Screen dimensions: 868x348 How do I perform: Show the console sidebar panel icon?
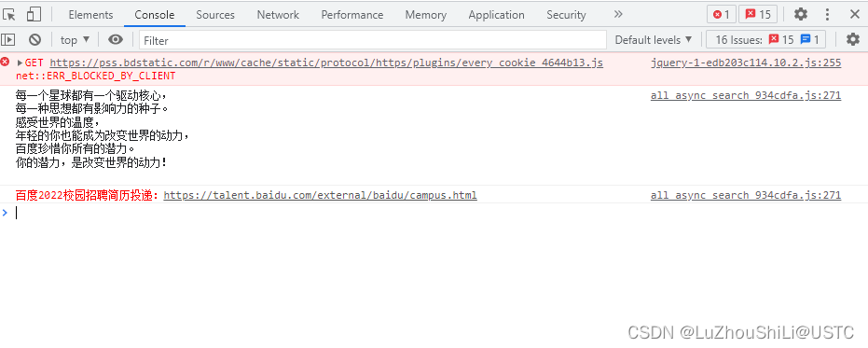click(x=7, y=40)
